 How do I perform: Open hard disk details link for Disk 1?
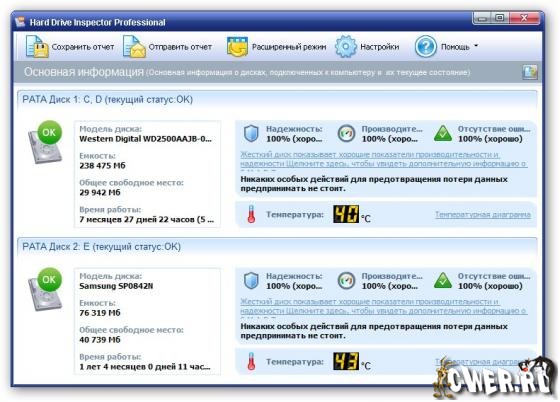pyautogui.click(x=384, y=159)
